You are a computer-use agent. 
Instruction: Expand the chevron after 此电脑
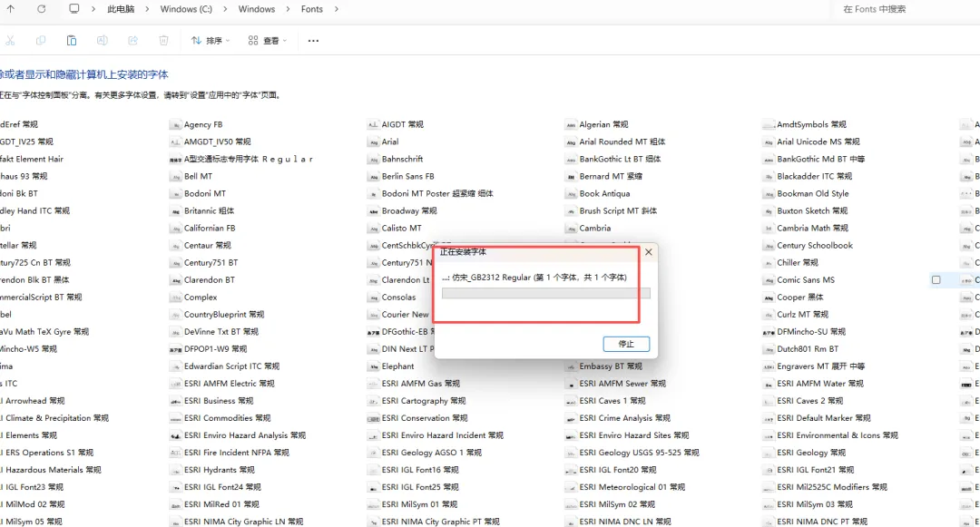pos(147,9)
